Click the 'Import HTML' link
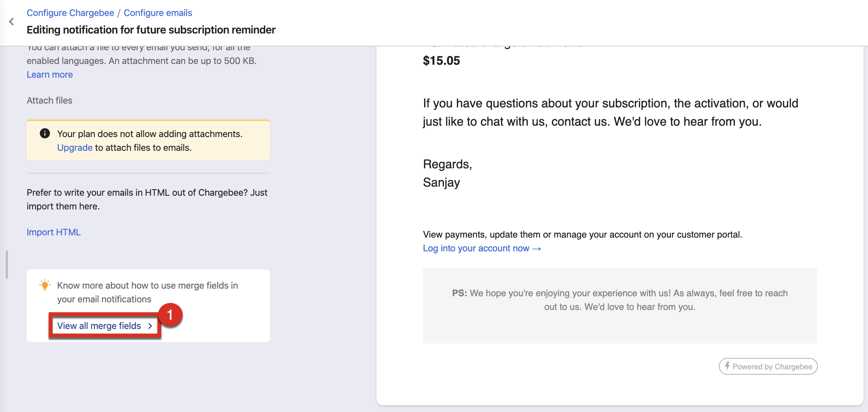 click(54, 232)
